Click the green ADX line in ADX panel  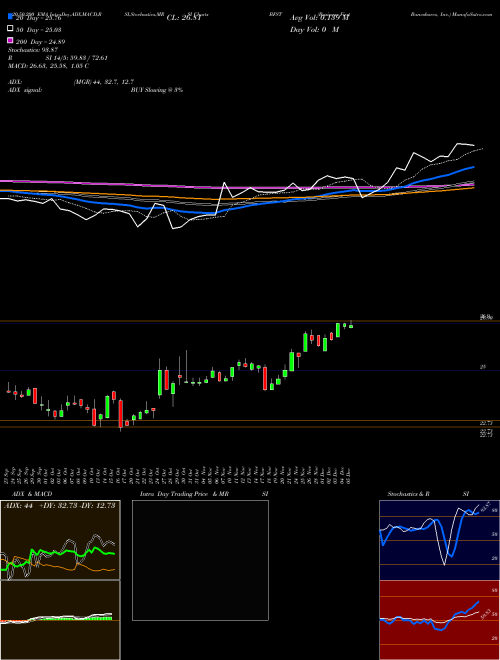point(59,551)
